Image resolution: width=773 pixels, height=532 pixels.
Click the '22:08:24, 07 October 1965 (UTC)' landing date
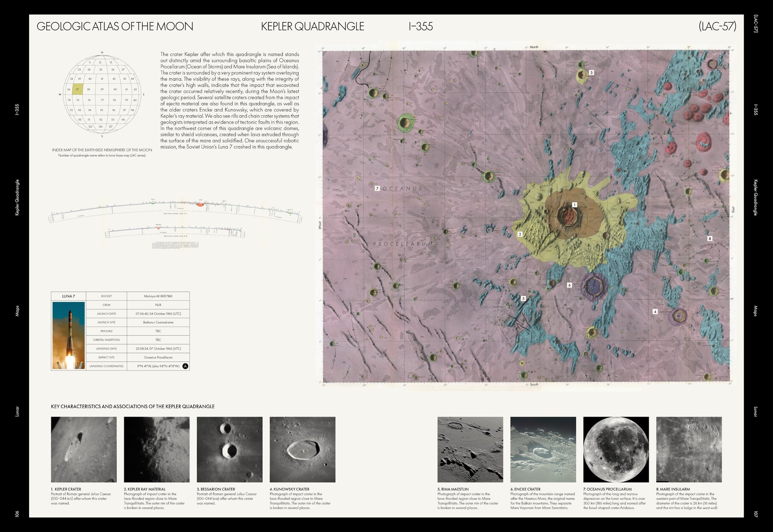[158, 349]
